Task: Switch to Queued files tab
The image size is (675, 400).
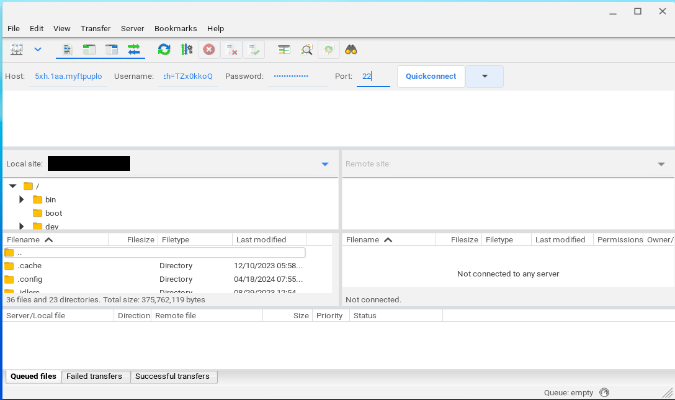Action: click(x=33, y=376)
